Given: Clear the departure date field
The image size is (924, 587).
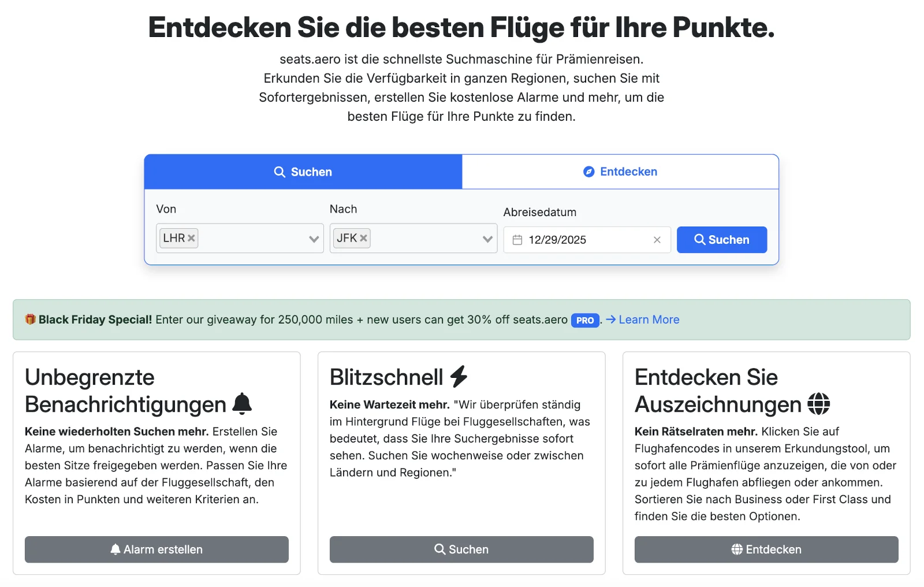Looking at the screenshot, I should 657,240.
